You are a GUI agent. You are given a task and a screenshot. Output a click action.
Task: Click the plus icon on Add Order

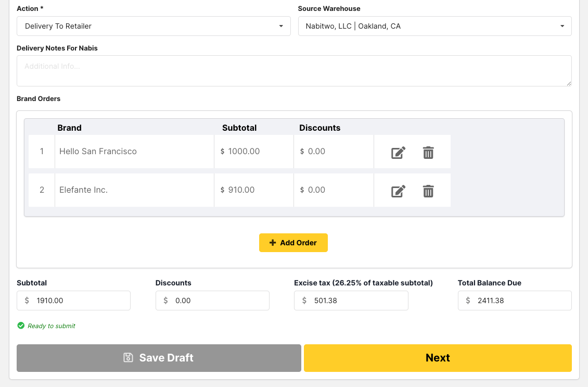click(x=273, y=243)
